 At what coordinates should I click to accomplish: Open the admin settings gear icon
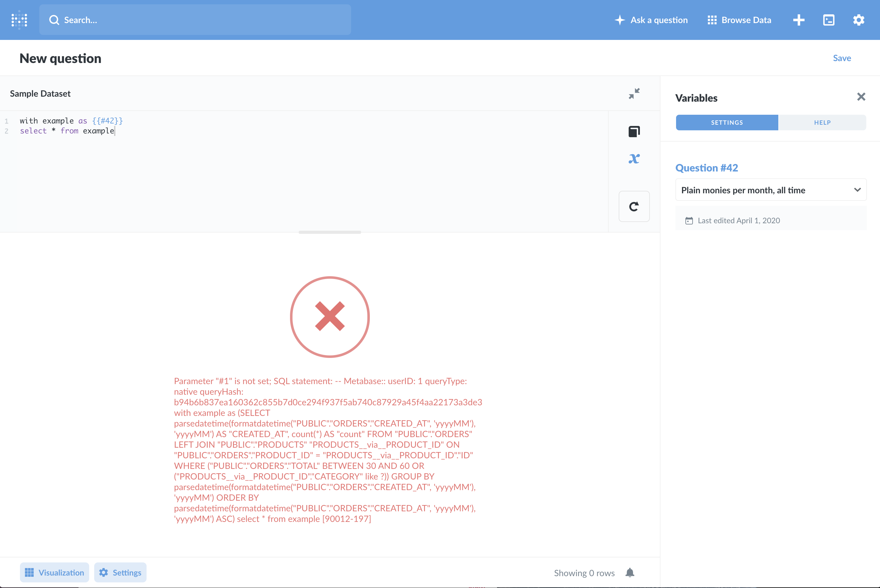point(858,20)
